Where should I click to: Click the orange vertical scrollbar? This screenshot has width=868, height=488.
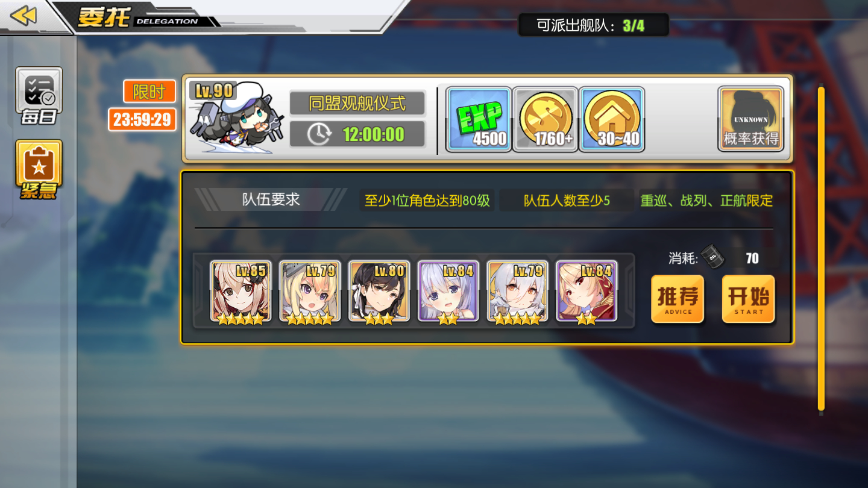pyautogui.click(x=821, y=248)
